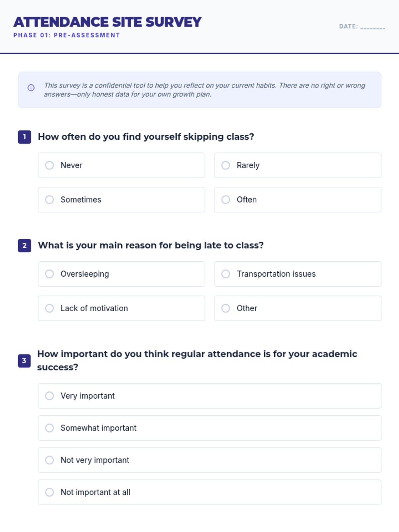Click the question 1 number badge
Screen dimensions: 399x532
pos(24,137)
